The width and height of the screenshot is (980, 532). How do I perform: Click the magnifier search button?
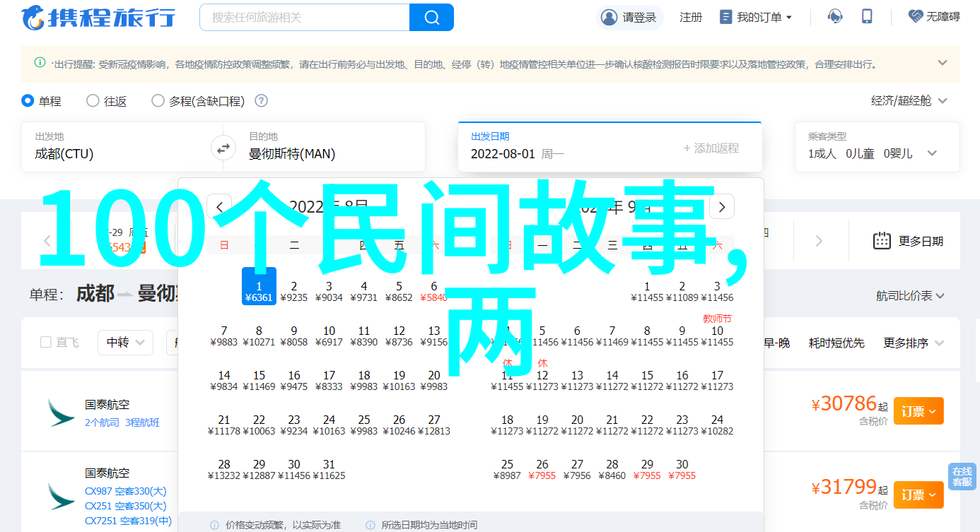click(431, 17)
